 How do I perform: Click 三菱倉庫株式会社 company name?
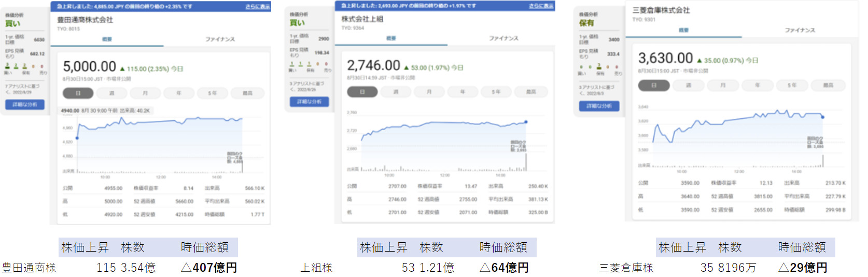click(x=661, y=10)
